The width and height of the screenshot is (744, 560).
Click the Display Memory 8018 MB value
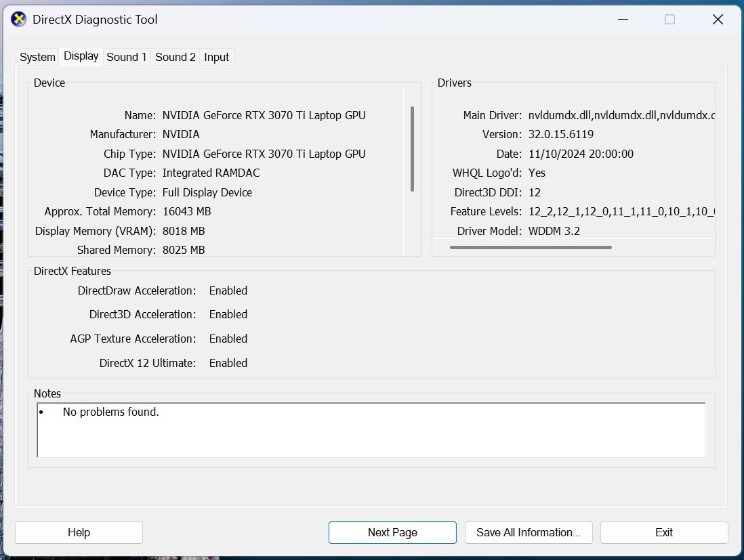pos(184,231)
